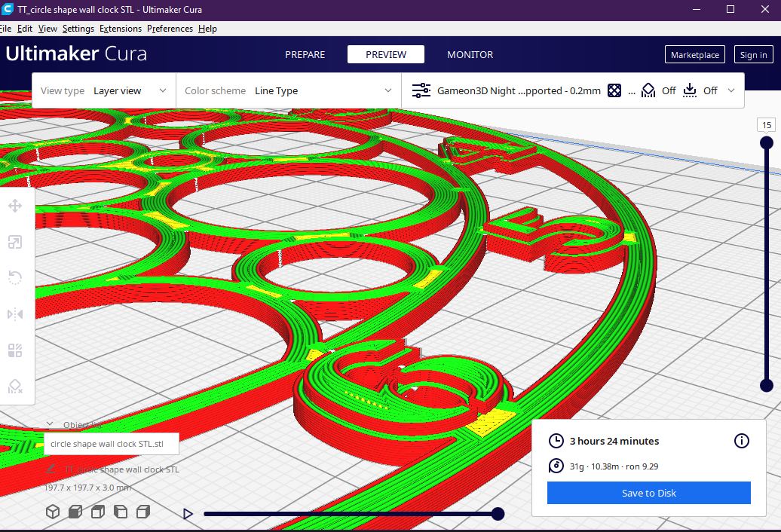Play the layer simulation
Viewport: 781px width, 532px height.
[188, 514]
